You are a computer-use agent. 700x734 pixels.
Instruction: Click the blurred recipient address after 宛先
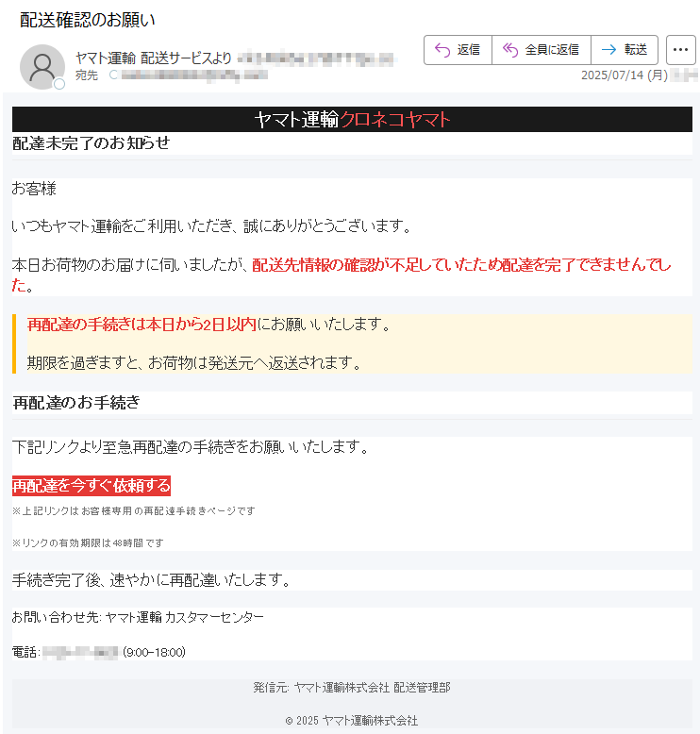(x=194, y=75)
